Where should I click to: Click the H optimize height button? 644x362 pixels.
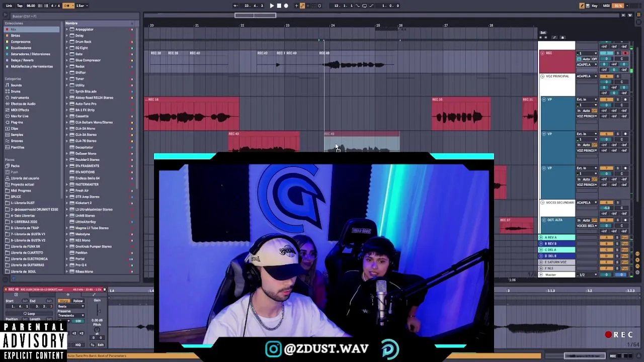[623, 16]
